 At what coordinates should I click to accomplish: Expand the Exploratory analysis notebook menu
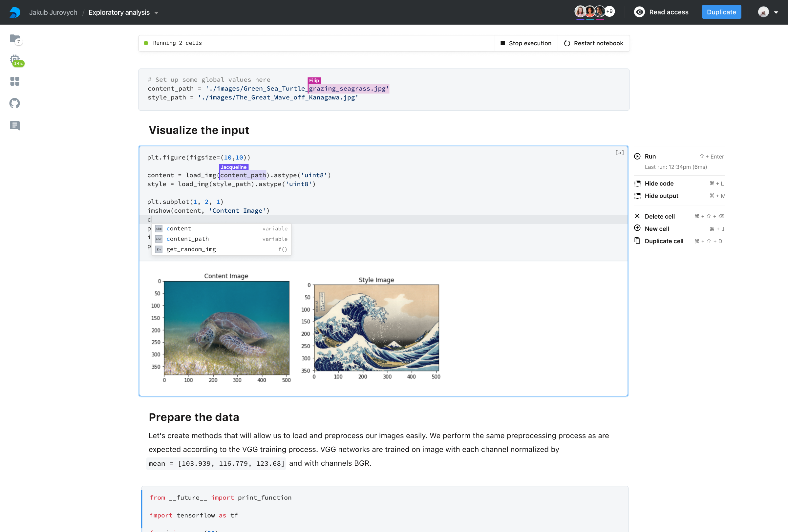point(158,12)
